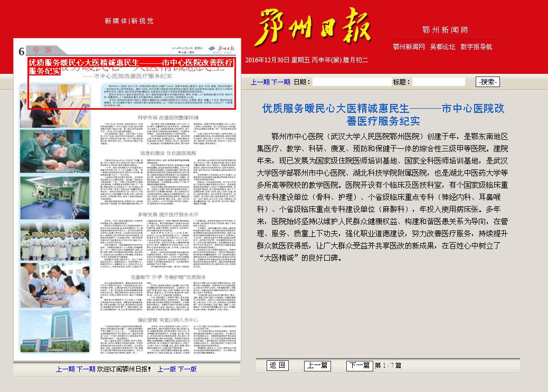This screenshot has height=392, width=548.
Task: Click the large 鄂州新闻网 title under the red banner
Action: coord(445,30)
